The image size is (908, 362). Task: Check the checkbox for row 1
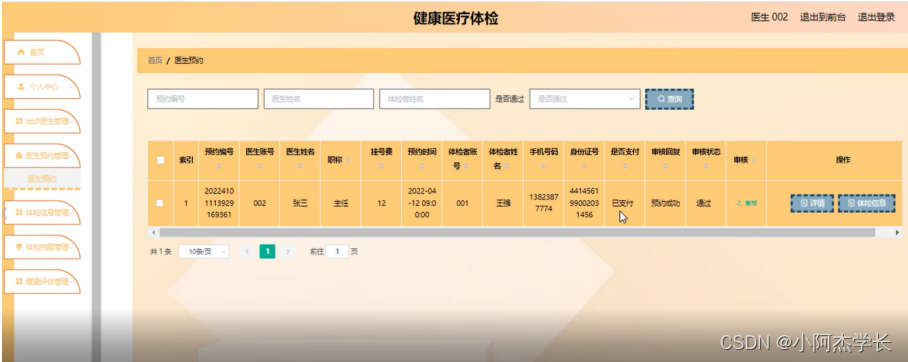tap(160, 203)
